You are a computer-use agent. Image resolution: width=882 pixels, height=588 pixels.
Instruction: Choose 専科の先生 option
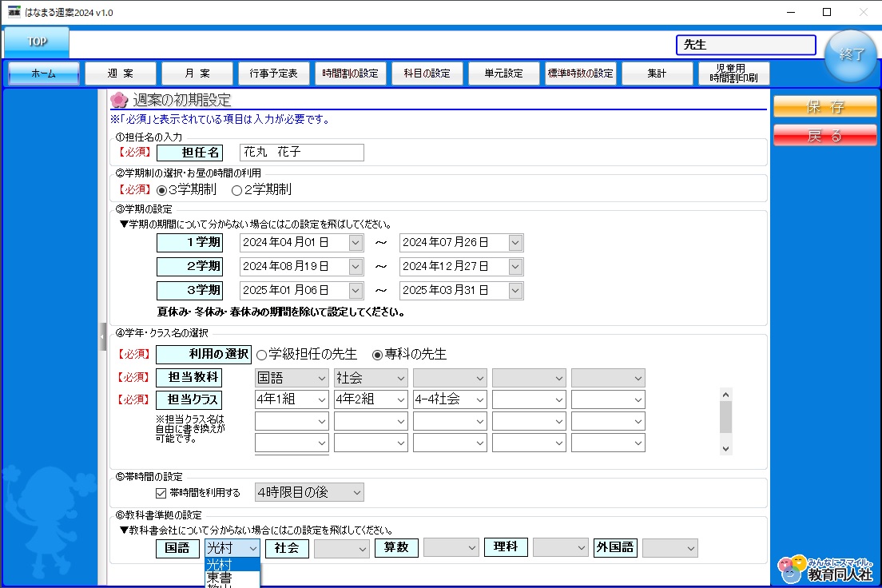coord(377,355)
